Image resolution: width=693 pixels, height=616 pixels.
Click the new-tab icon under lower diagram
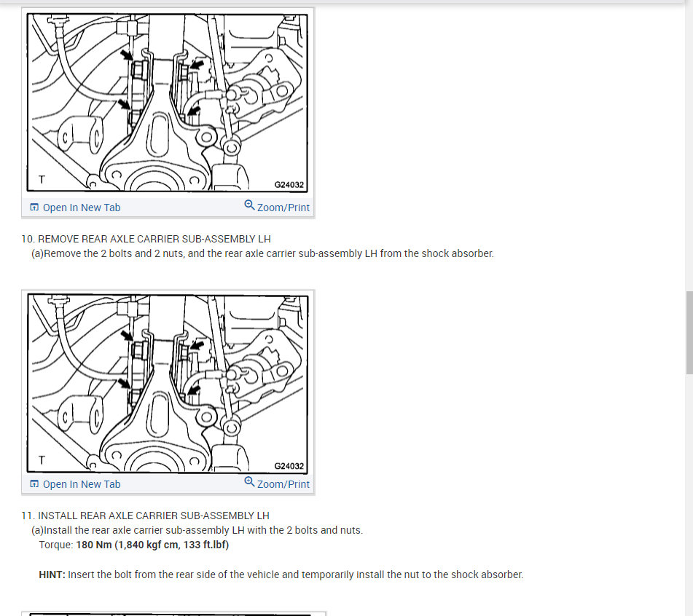[x=34, y=484]
